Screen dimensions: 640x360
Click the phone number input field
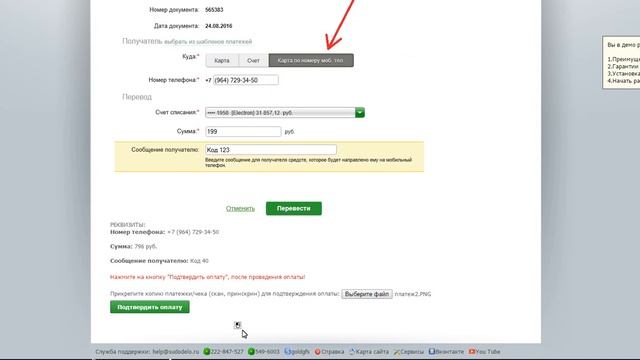tap(246, 80)
